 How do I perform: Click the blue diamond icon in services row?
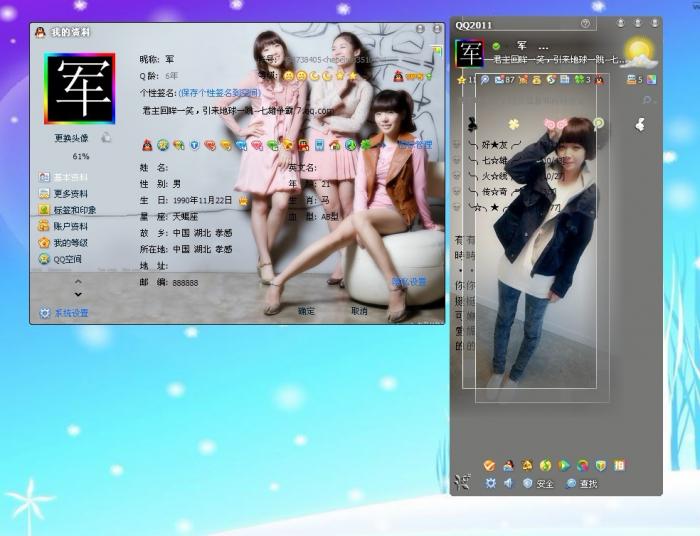[241, 145]
